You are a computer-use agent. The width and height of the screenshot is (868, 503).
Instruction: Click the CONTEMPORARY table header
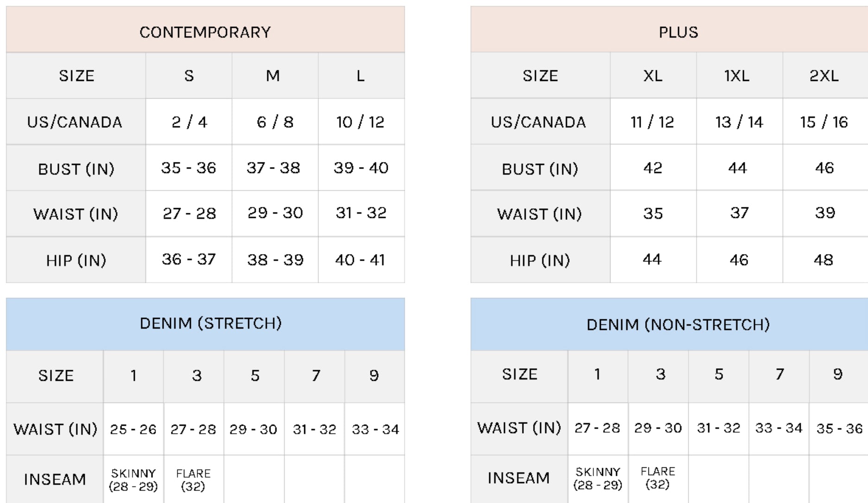point(205,30)
